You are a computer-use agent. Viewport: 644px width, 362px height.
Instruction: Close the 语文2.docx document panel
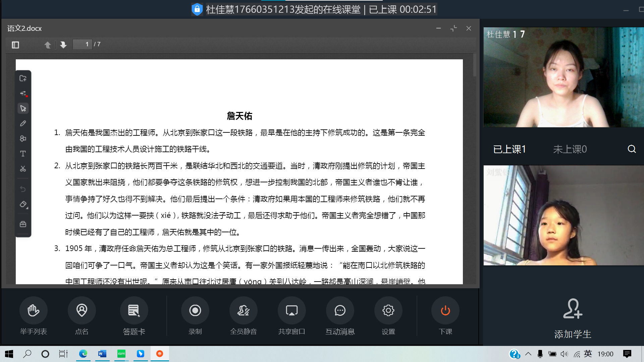coord(469,28)
